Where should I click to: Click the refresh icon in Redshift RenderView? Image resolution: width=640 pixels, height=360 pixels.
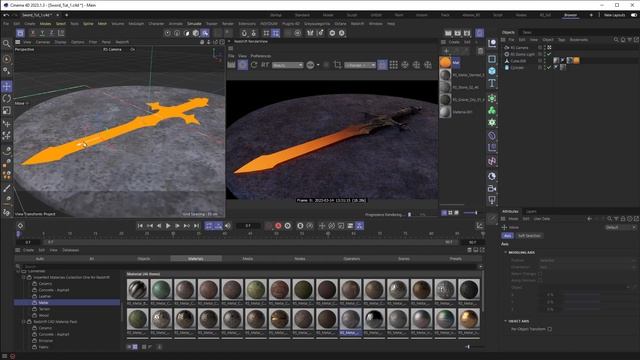tap(254, 65)
